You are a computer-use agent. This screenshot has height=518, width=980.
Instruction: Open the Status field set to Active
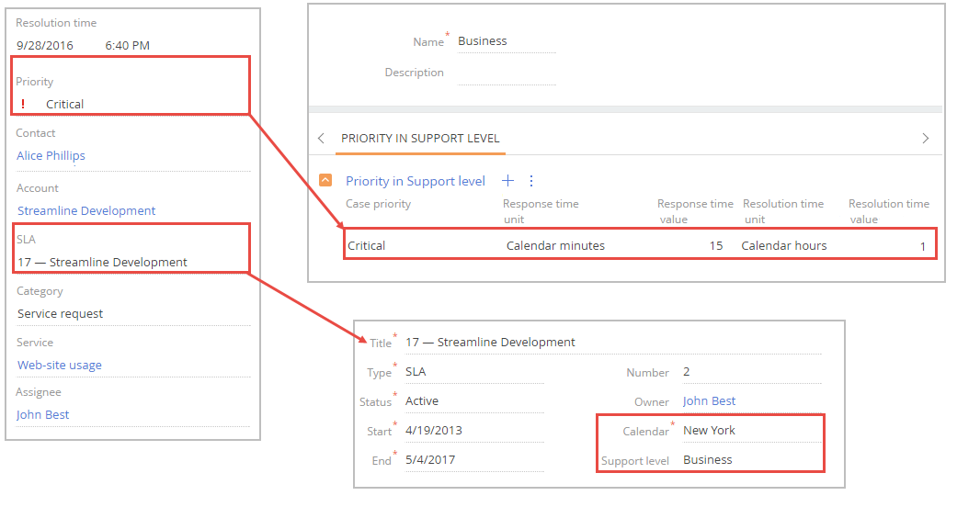click(473, 401)
